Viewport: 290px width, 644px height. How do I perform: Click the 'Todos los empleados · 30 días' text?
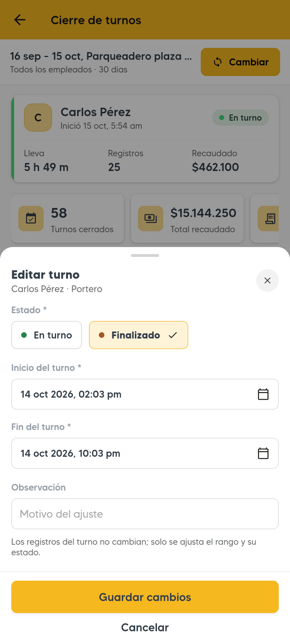pos(69,70)
